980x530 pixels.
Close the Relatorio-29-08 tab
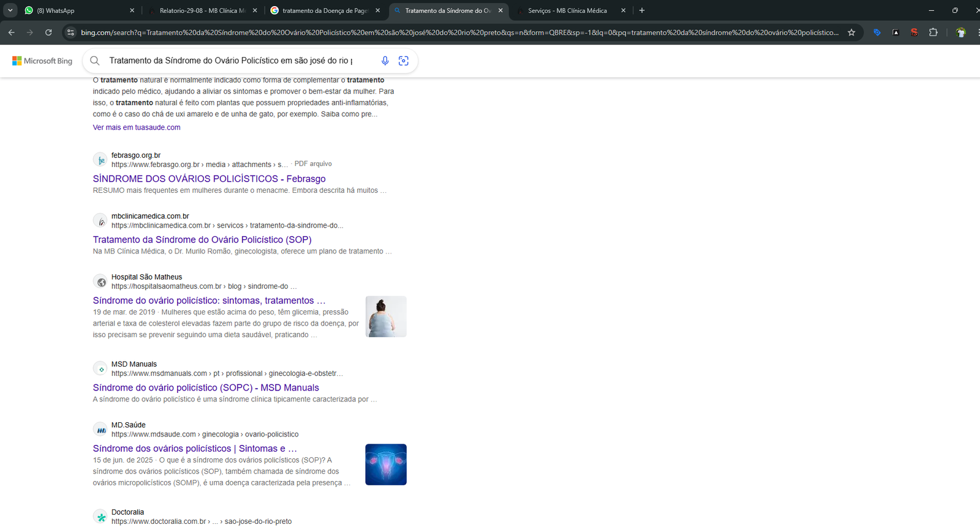click(x=255, y=10)
